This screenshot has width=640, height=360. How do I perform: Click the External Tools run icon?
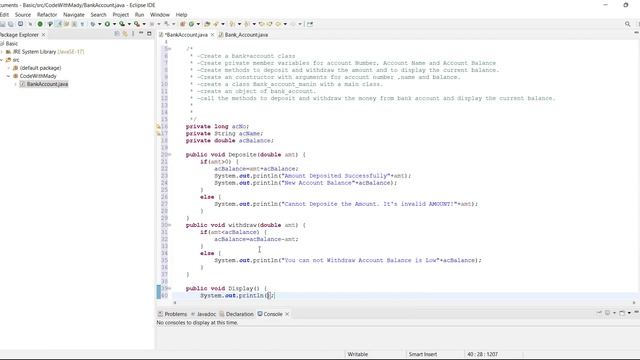click(137, 24)
